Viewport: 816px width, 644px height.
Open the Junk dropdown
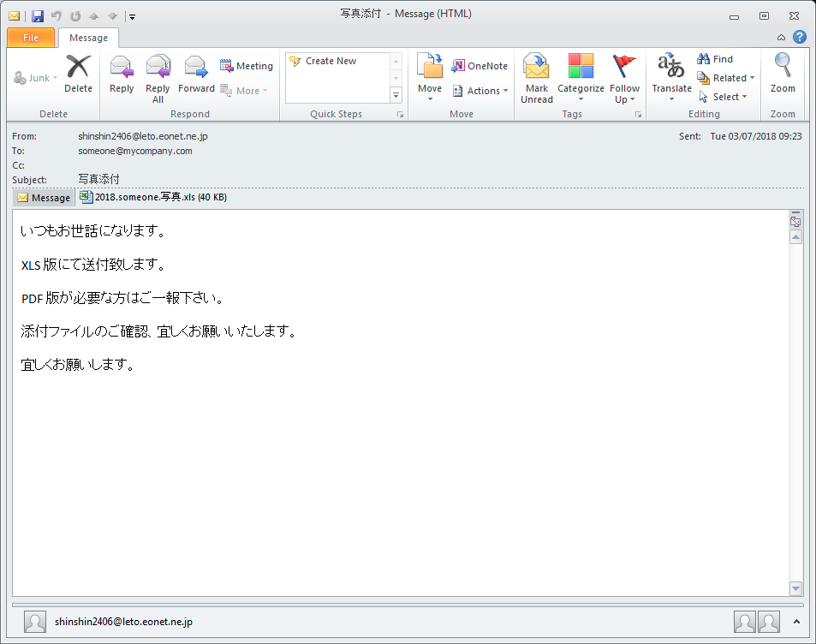35,78
